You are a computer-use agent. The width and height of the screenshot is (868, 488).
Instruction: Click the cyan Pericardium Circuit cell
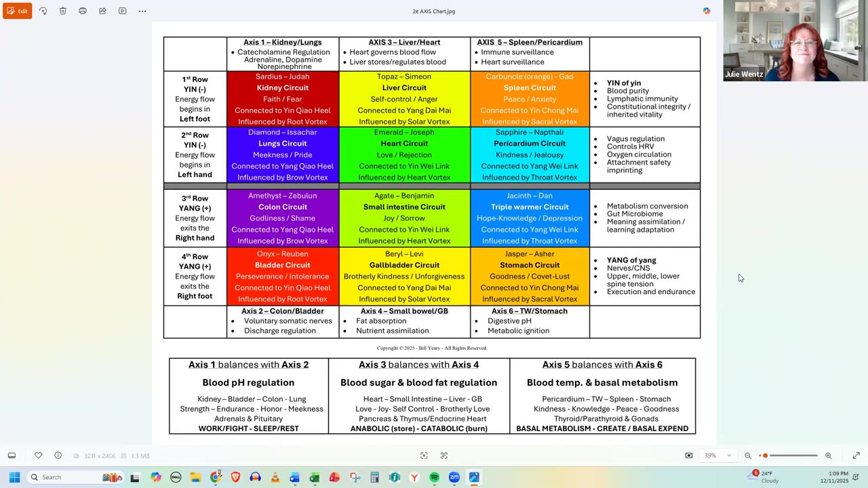(x=530, y=155)
